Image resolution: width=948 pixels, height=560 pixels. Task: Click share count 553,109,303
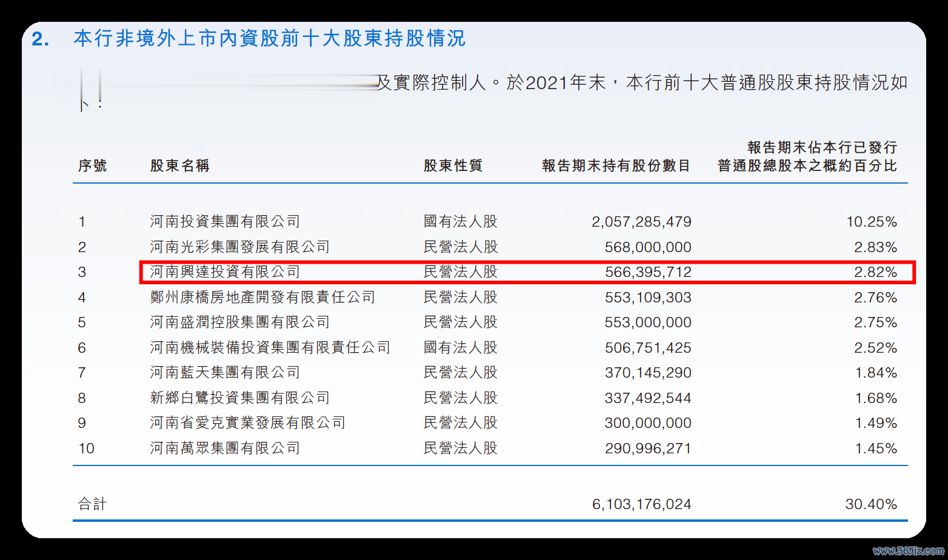(649, 298)
